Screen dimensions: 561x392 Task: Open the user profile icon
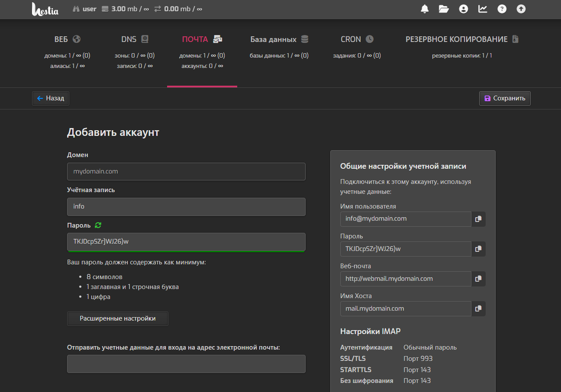tap(464, 9)
